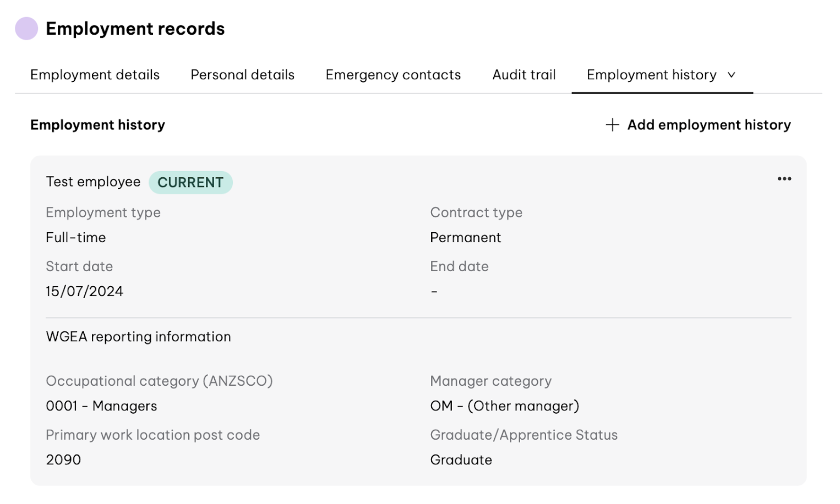The image size is (840, 504).
Task: Open the Personal details tab
Action: pyautogui.click(x=242, y=75)
